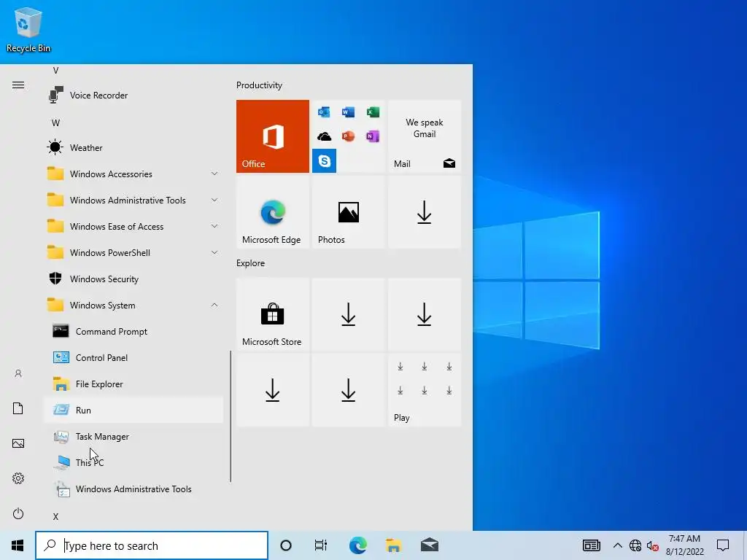This screenshot has width=747, height=560.
Task: Open Windows Security from the list
Action: click(133, 279)
